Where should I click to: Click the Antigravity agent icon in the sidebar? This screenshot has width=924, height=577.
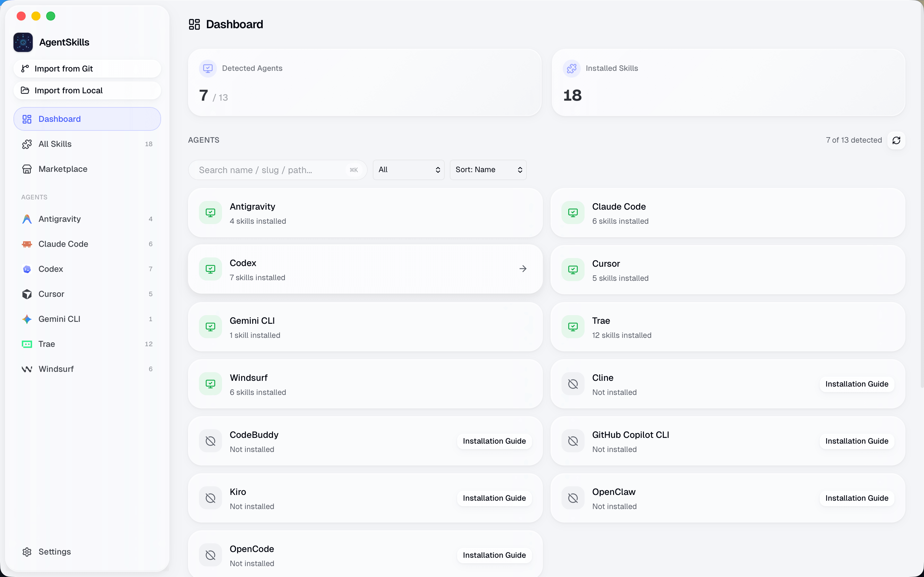pyautogui.click(x=26, y=219)
